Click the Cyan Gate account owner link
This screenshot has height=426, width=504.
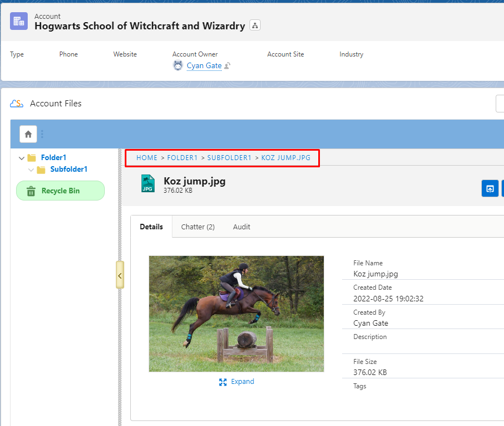[x=204, y=66]
